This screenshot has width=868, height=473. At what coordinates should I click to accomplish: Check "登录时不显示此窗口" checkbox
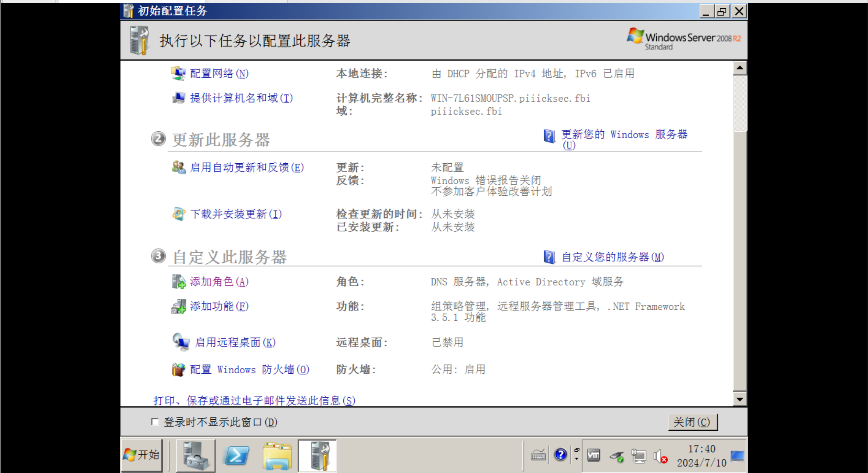(x=155, y=422)
